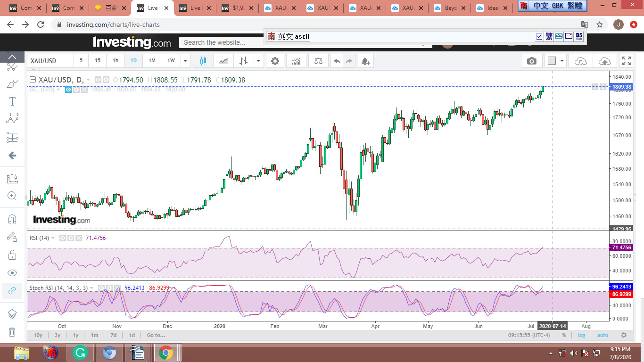Expand the time interval dropdown arrow
This screenshot has width=644, height=362.
coord(185,61)
